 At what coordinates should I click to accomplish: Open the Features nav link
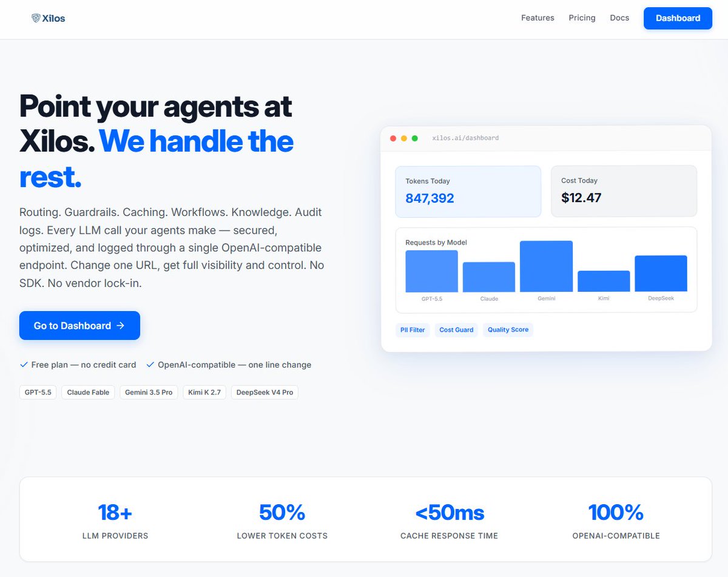[x=538, y=18]
